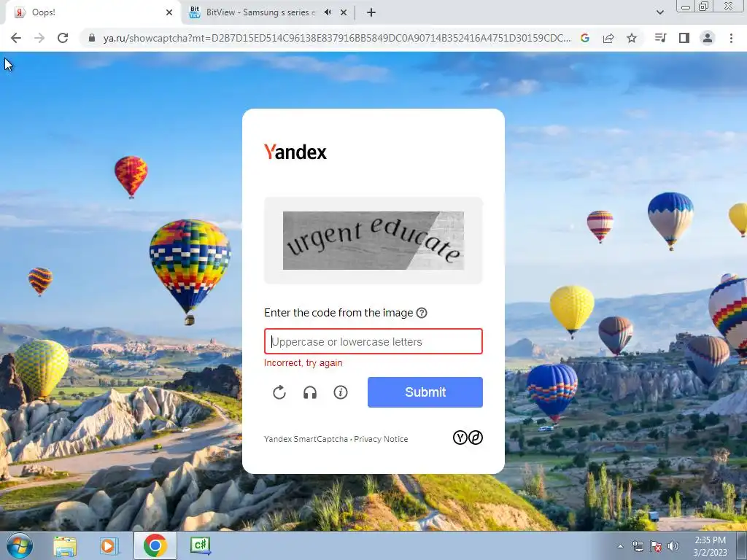
Task: Refresh the captcha image with the reload icon
Action: click(279, 392)
